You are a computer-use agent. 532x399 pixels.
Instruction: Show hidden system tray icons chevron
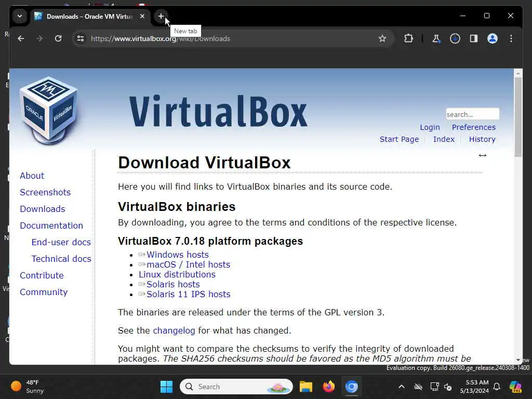402,387
